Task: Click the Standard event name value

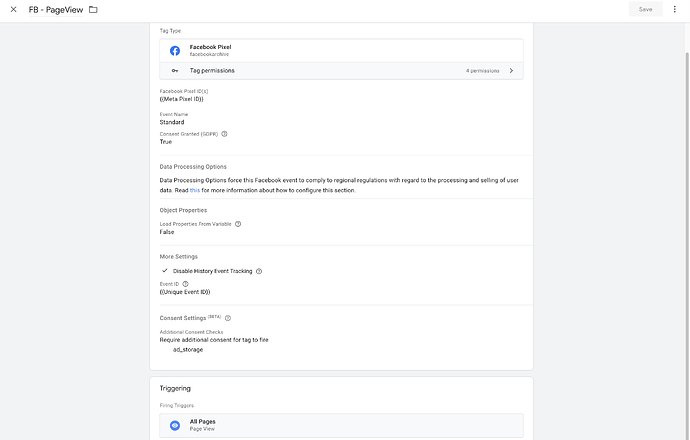Action: [172, 122]
